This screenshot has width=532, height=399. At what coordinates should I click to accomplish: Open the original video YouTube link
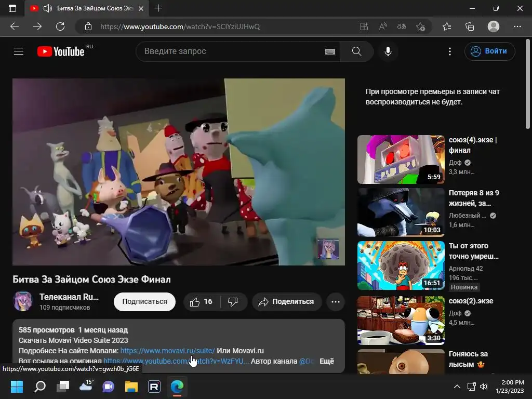(x=176, y=361)
